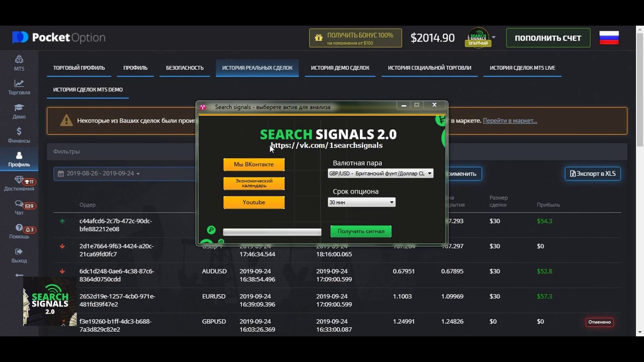This screenshot has width=644, height=362.
Task: Click the Получить сигнал button
Action: [361, 231]
